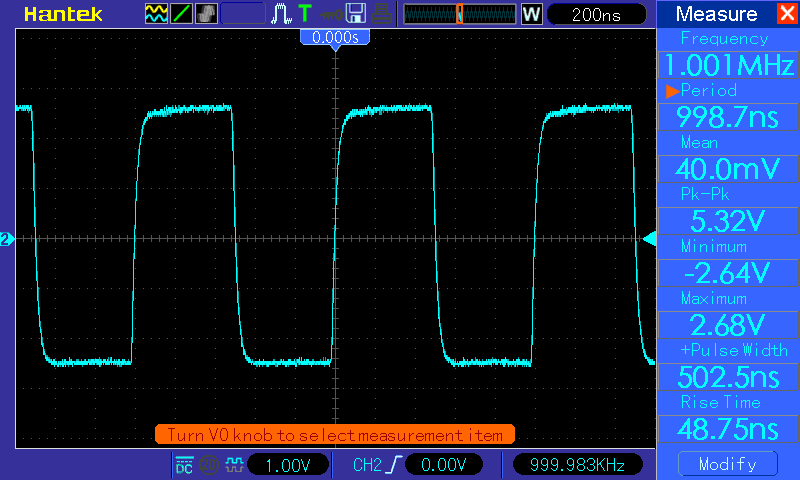Click the rising edge trigger slope icon
This screenshot has height=480, width=800.
pyautogui.click(x=394, y=465)
